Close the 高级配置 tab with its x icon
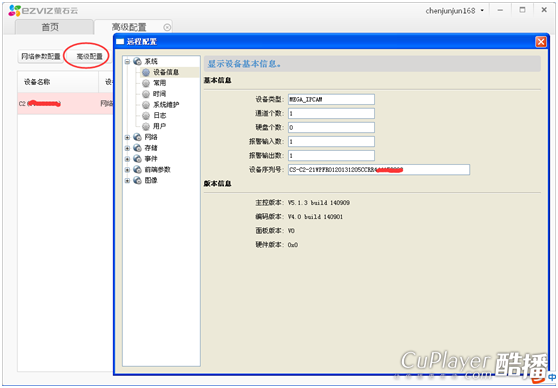 (x=167, y=27)
